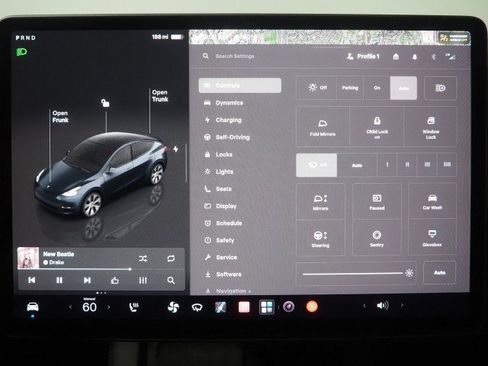Viewport: 488px width, 366px height.
Task: Tap the cellular signal strength icon
Action: 450,57
